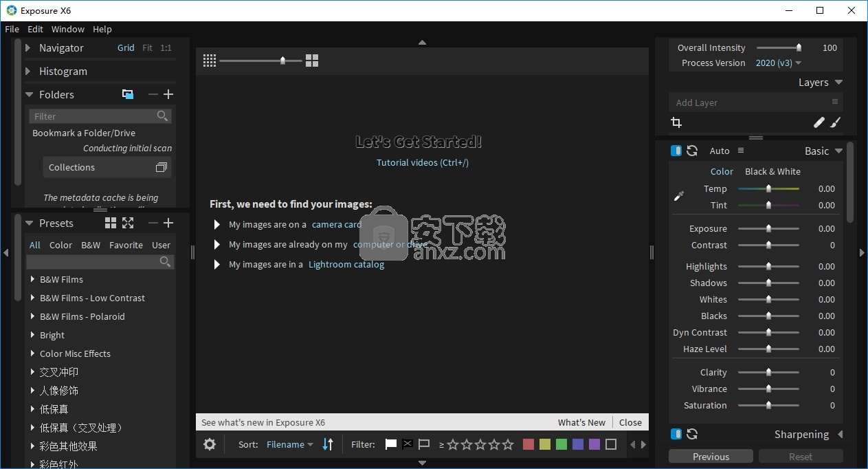Screen dimensions: 868x469
Task: Open Process Version 2020 (v3) dropdown
Action: coord(779,63)
